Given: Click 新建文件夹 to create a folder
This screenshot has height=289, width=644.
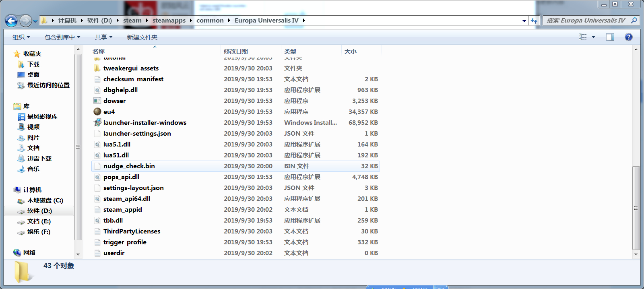Looking at the screenshot, I should 142,37.
